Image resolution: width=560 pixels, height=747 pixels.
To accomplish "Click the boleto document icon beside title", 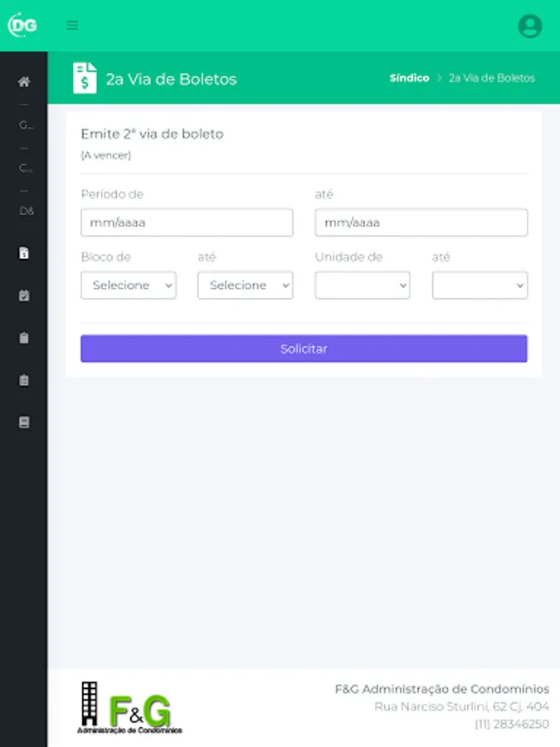I will [x=85, y=78].
